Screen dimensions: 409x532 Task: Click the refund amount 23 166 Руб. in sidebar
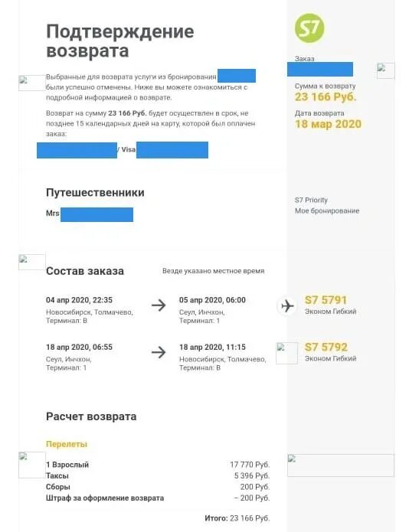326,97
